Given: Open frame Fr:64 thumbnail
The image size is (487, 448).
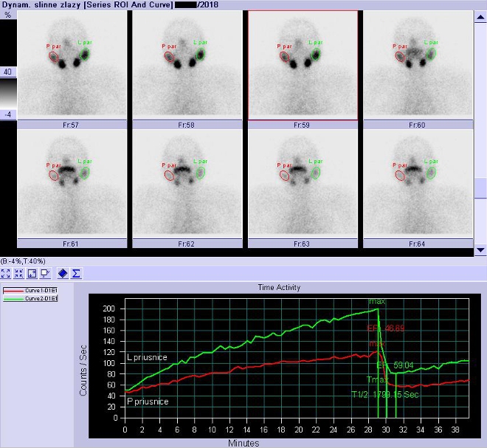Looking at the screenshot, I should [x=418, y=184].
